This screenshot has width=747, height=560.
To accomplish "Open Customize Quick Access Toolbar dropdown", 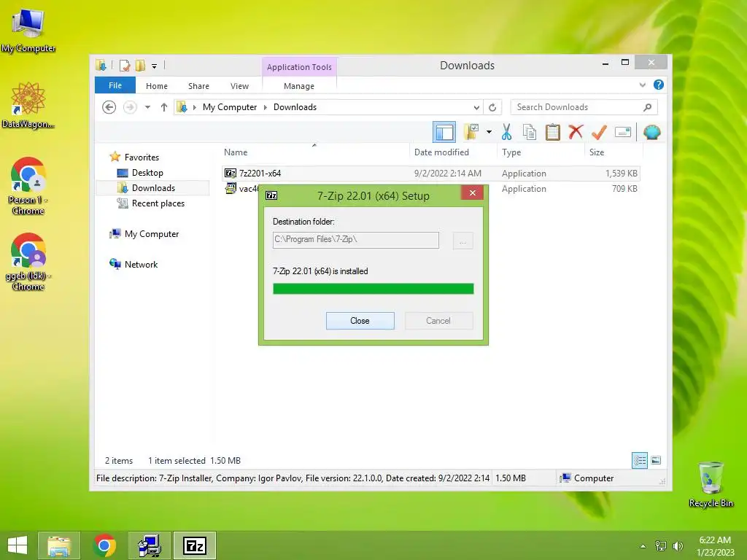I will pyautogui.click(x=155, y=66).
